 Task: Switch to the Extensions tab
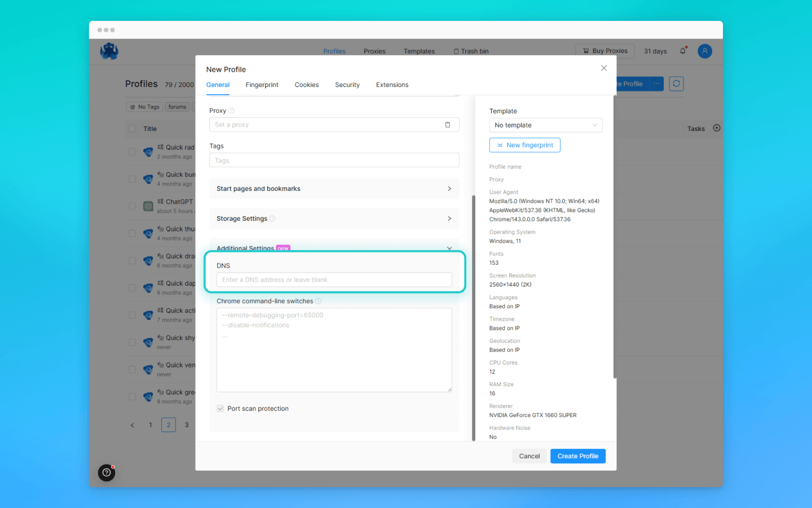tap(392, 85)
